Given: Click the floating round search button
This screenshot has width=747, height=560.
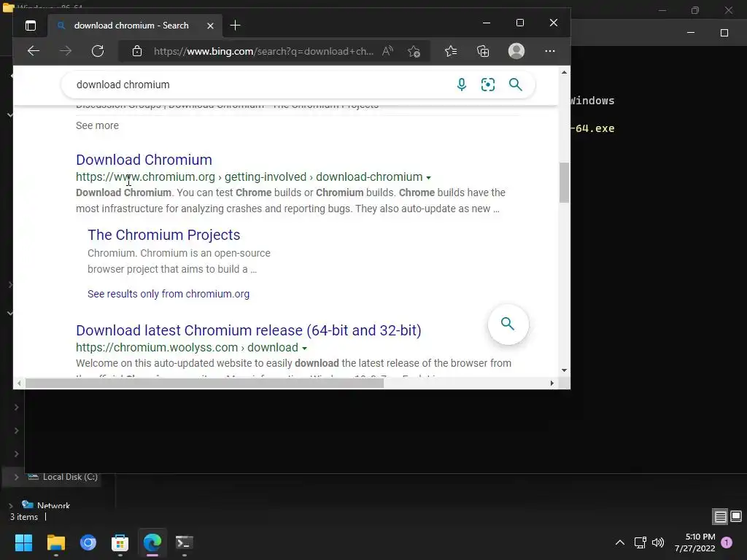Looking at the screenshot, I should click(508, 324).
